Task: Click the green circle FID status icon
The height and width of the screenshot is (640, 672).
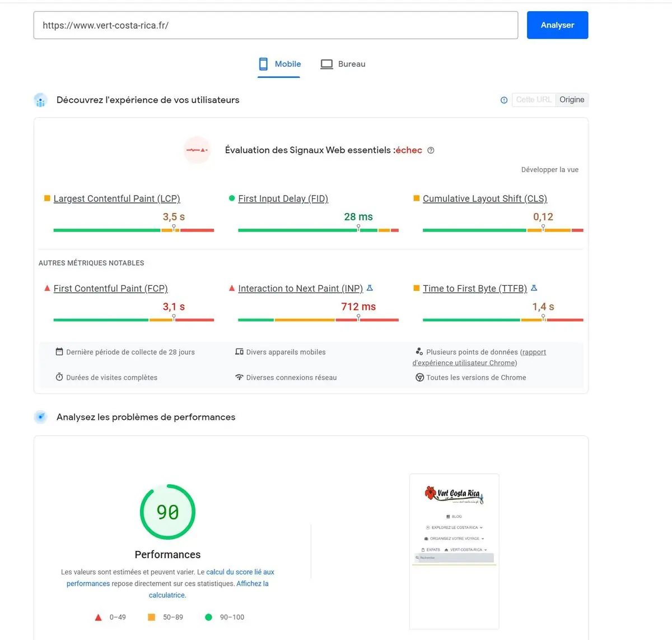Action: [x=232, y=198]
